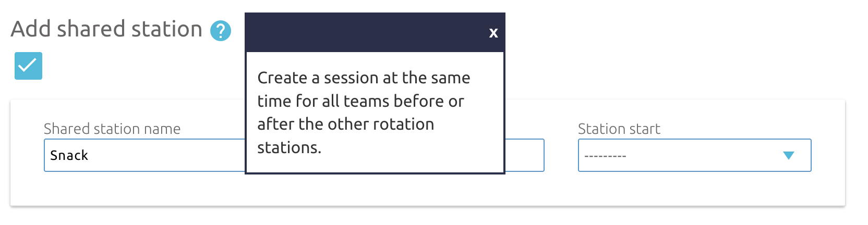Click the tooltip description text

coord(364,113)
